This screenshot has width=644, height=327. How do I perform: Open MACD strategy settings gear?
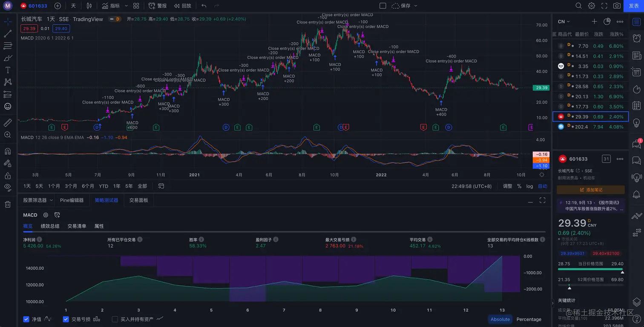tap(46, 215)
